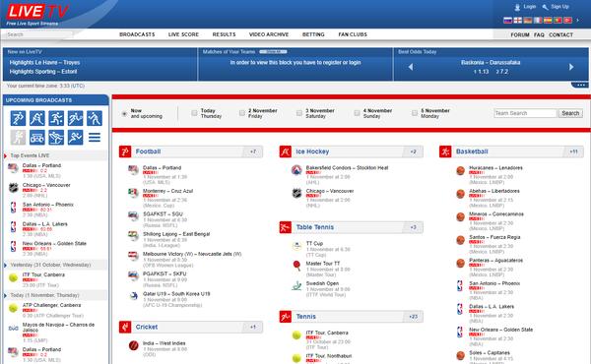Expand Ice Hockey with the +2 button
This screenshot has width=591, height=364.
[413, 152]
